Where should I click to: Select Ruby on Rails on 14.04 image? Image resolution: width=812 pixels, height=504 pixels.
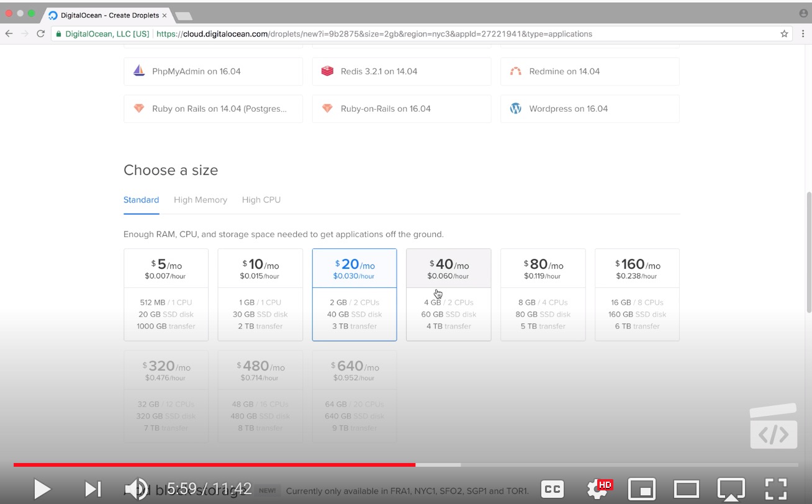click(x=213, y=109)
